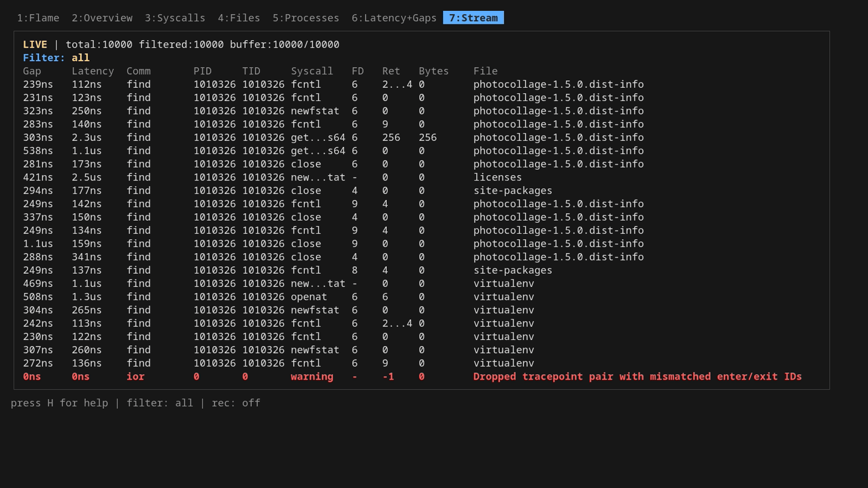
Task: Open the 2:Overview tab
Action: click(x=102, y=18)
